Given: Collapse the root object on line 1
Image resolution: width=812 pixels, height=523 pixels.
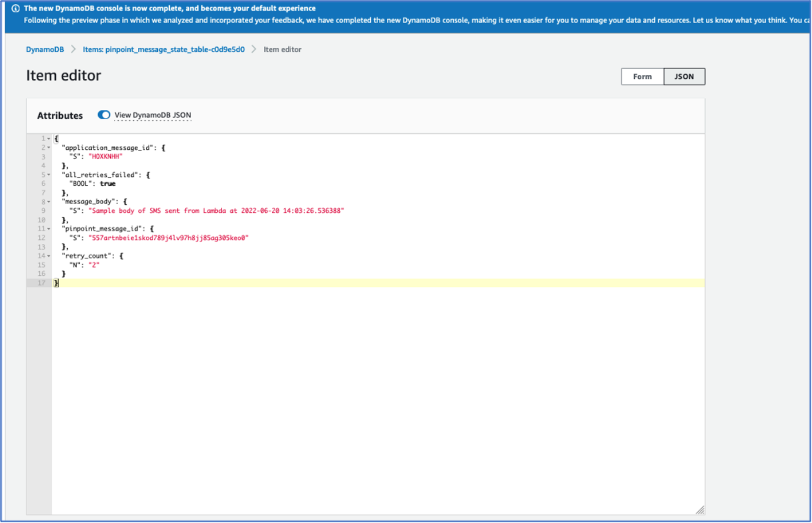Looking at the screenshot, I should [x=49, y=139].
